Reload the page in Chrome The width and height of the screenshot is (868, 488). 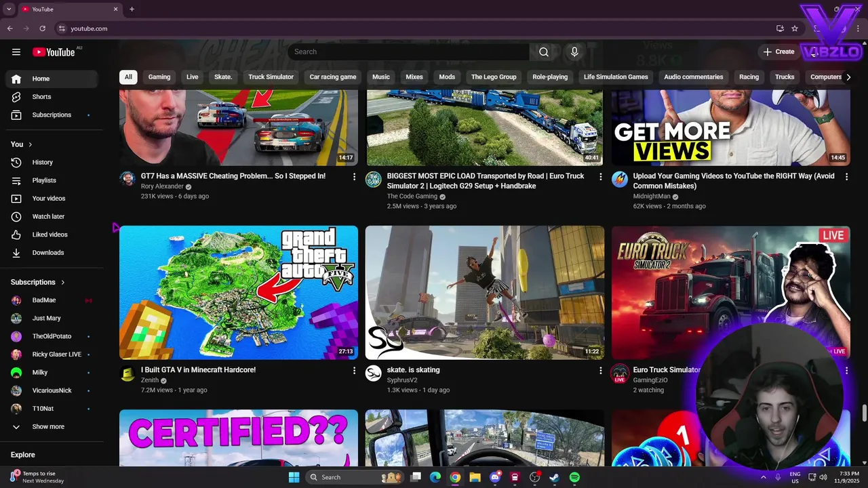tap(42, 28)
